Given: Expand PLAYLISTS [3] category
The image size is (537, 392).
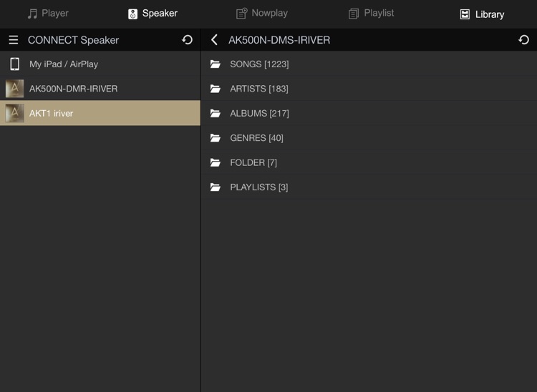Looking at the screenshot, I should tap(258, 187).
